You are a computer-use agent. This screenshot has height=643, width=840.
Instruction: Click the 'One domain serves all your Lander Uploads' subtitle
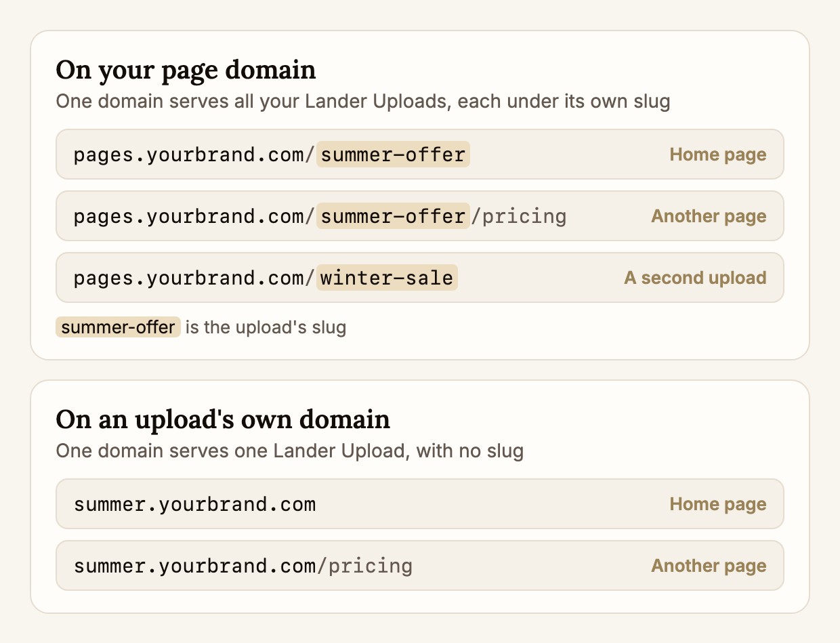point(363,102)
